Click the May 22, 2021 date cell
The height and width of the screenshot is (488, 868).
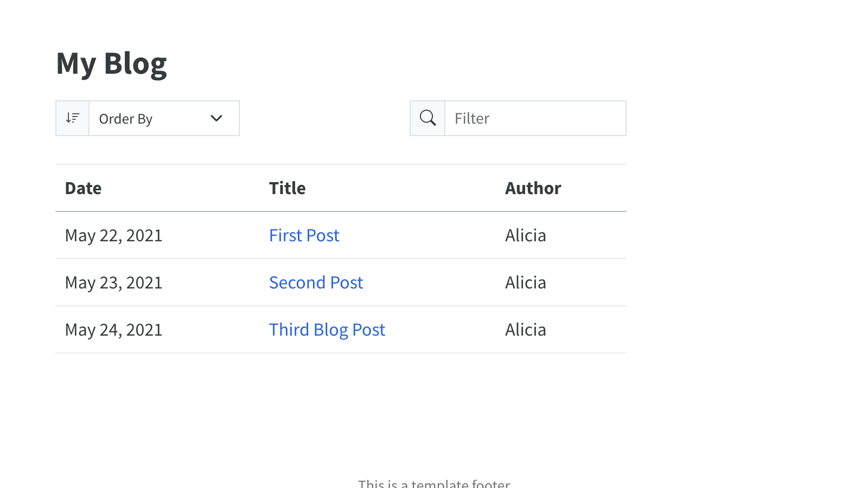114,235
